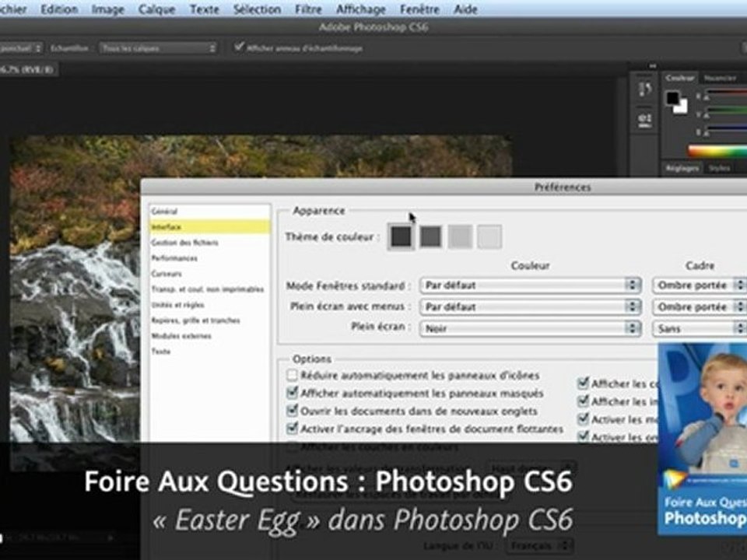
Task: Toggle the checkbox starting 'Activer les o'
Action: click(x=583, y=436)
